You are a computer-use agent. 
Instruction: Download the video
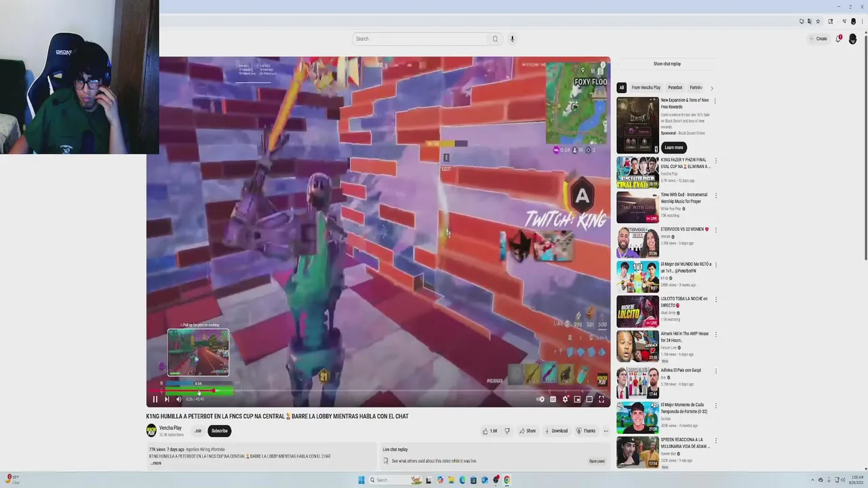coord(556,430)
